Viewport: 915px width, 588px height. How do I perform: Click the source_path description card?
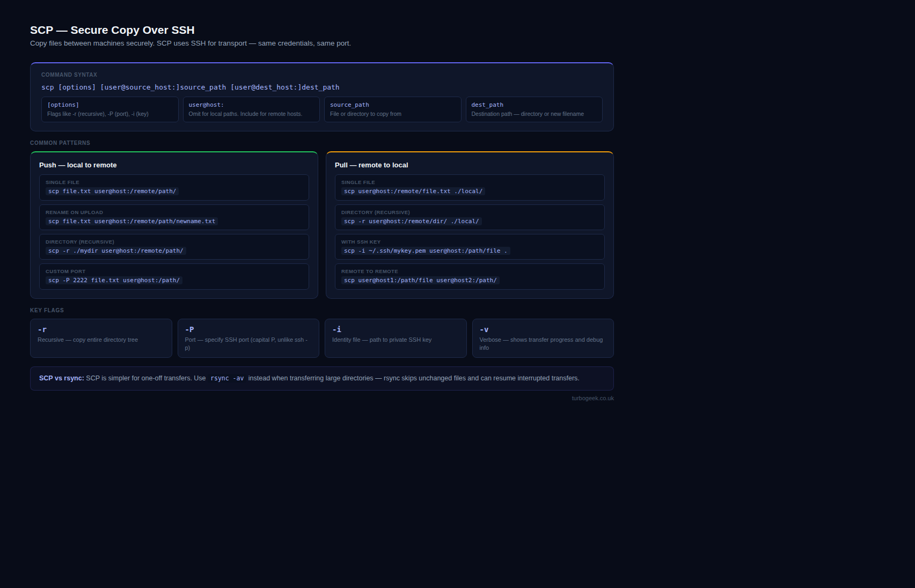click(392, 109)
